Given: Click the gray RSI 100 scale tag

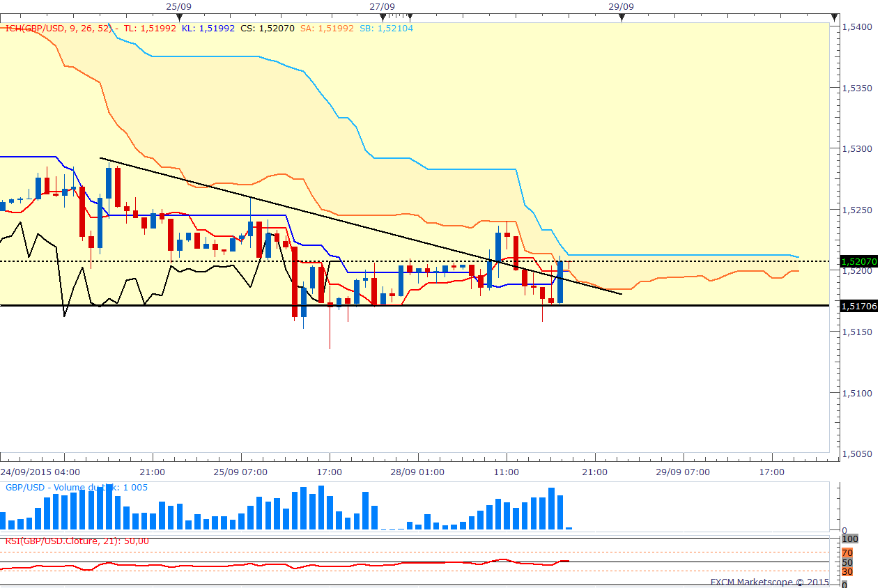Looking at the screenshot, I should pyautogui.click(x=850, y=539).
